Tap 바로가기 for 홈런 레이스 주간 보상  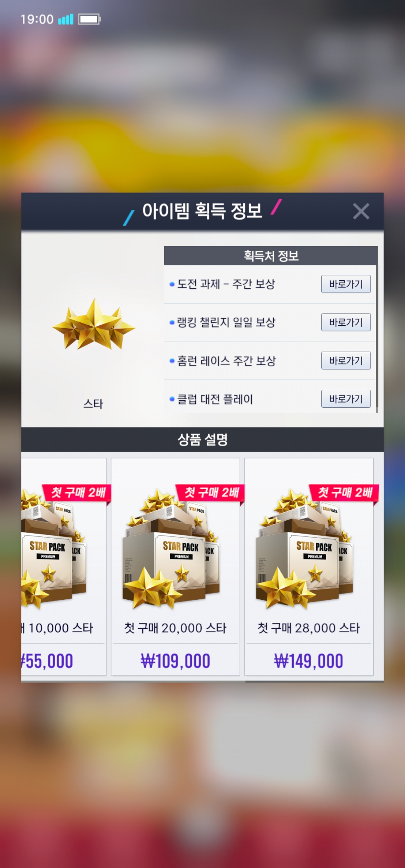pos(346,361)
